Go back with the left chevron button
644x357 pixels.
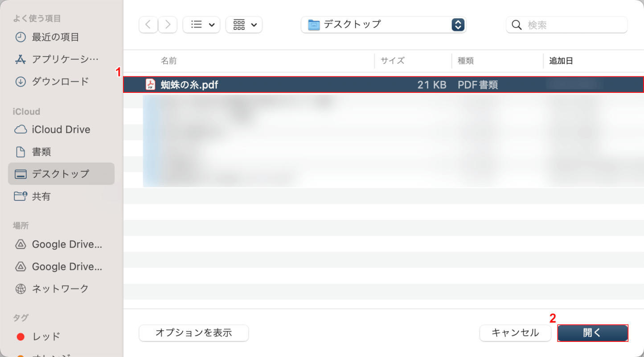point(148,25)
